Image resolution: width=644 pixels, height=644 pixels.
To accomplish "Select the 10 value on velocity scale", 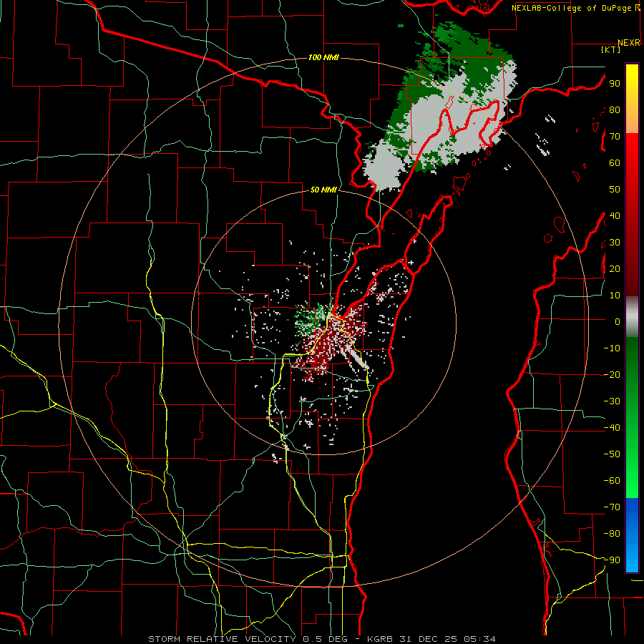I will [615, 296].
